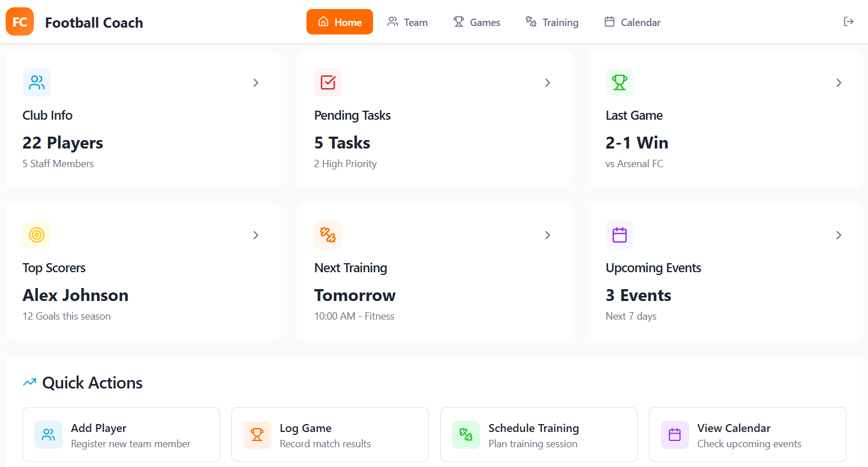The width and height of the screenshot is (868, 467).
Task: Open the Training tab
Action: 552,22
